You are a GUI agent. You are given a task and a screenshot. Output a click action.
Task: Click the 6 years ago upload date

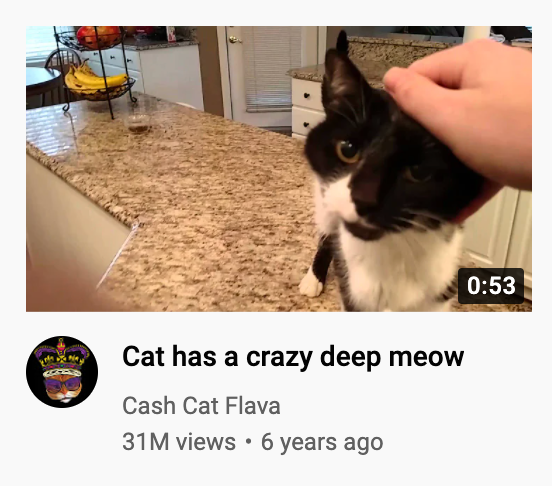pos(322,443)
